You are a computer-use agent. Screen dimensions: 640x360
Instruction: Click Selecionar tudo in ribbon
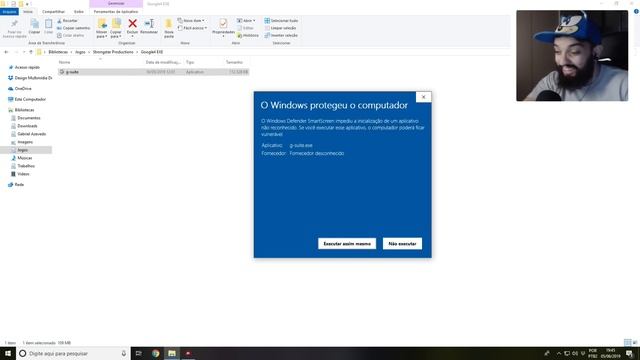[281, 20]
